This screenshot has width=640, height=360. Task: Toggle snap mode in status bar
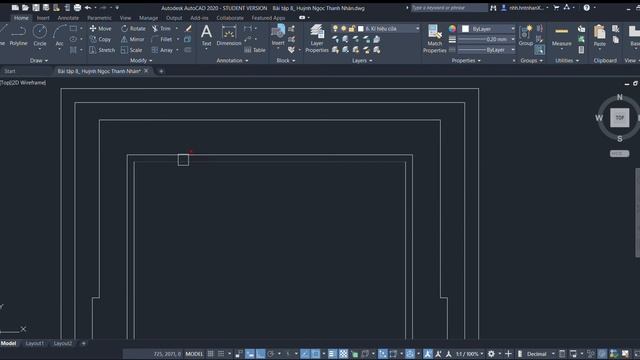221,353
